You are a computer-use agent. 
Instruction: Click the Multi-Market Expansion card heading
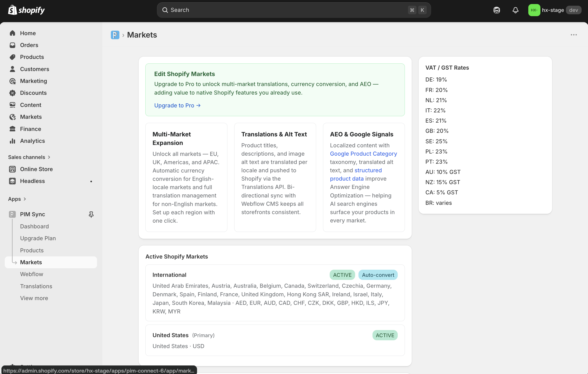pos(172,139)
